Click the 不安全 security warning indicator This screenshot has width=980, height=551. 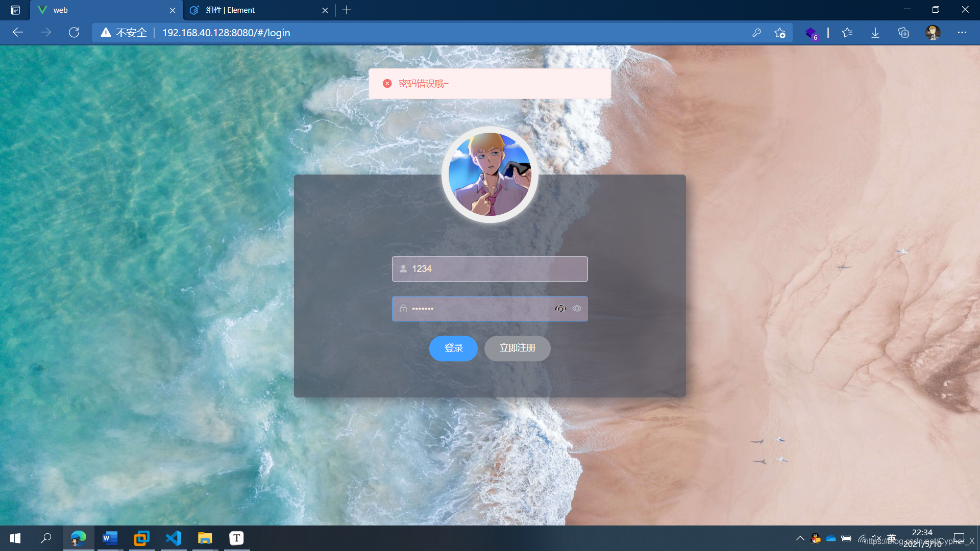point(124,33)
